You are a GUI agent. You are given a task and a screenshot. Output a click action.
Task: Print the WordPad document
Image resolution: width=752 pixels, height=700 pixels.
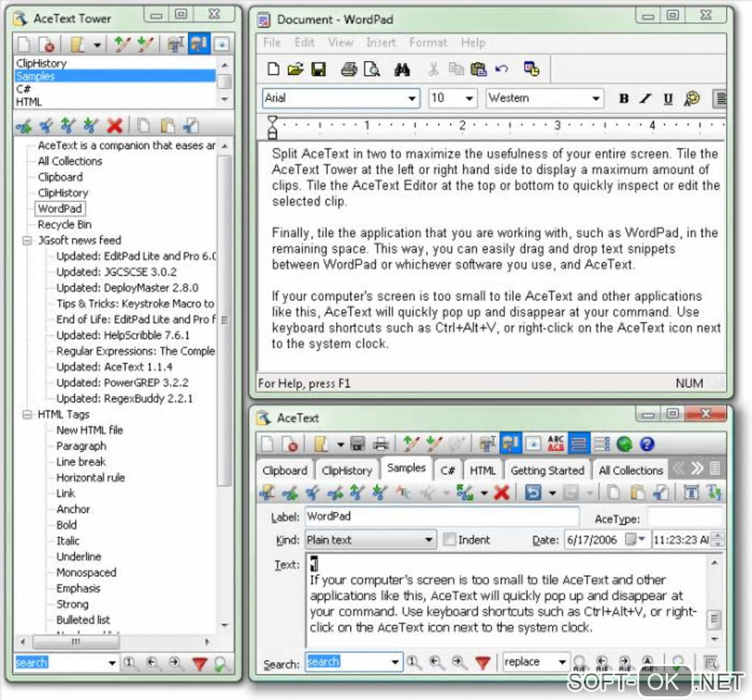(349, 69)
